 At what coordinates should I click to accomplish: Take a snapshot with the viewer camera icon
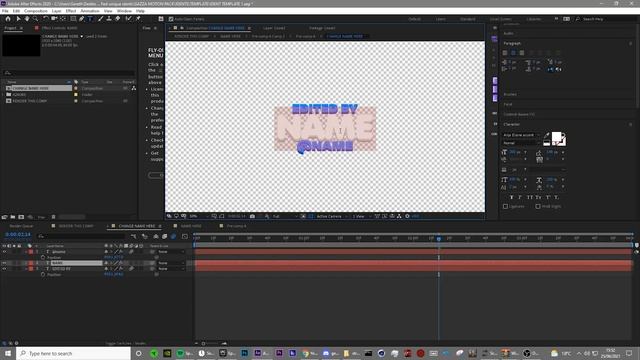[x=253, y=216]
